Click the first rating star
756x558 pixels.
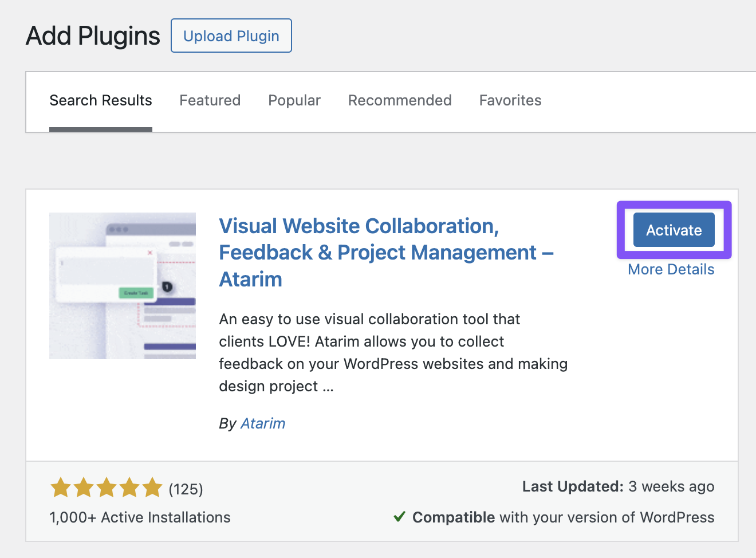[x=61, y=488]
